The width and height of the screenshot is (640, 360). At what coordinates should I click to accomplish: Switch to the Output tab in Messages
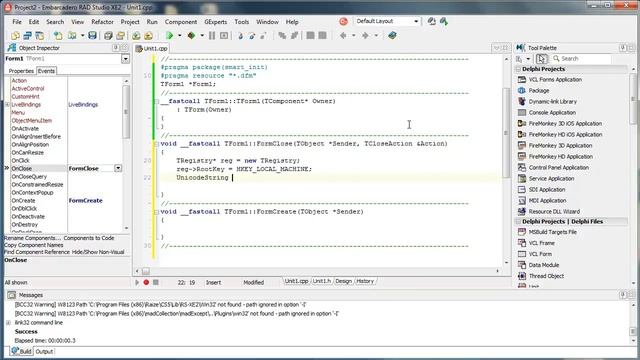click(44, 351)
